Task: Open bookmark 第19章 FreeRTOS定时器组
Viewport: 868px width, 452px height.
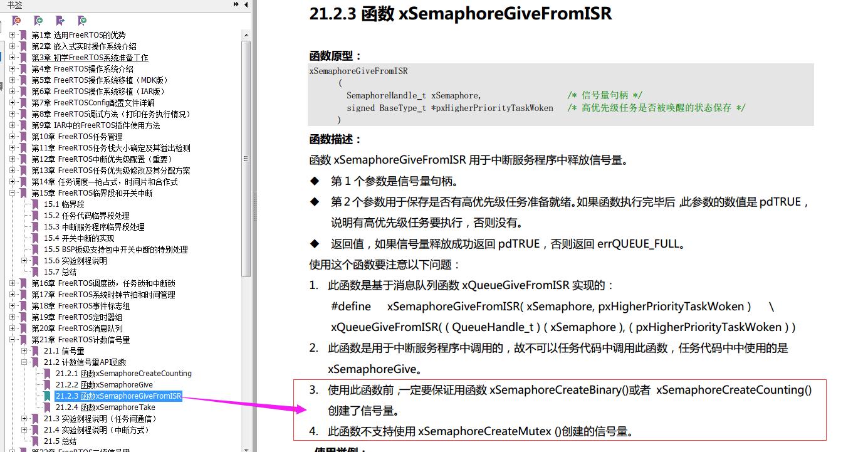Action: click(x=77, y=317)
